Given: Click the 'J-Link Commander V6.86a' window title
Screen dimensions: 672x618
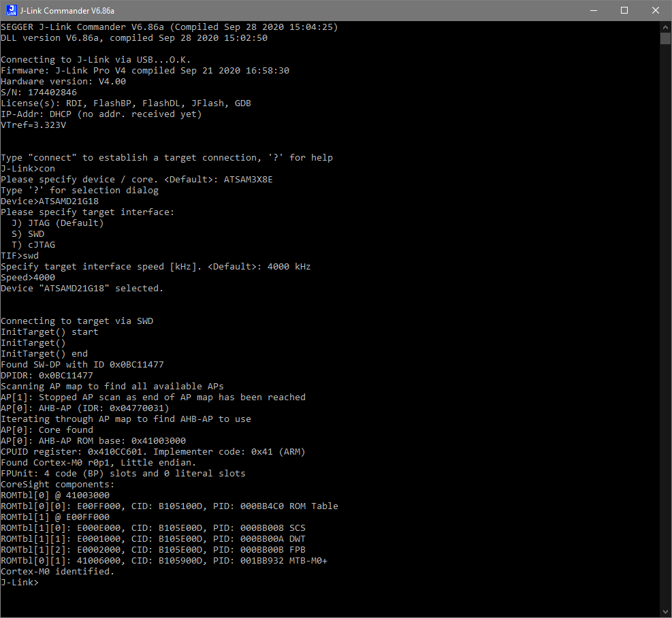Looking at the screenshot, I should pyautogui.click(x=67, y=10).
